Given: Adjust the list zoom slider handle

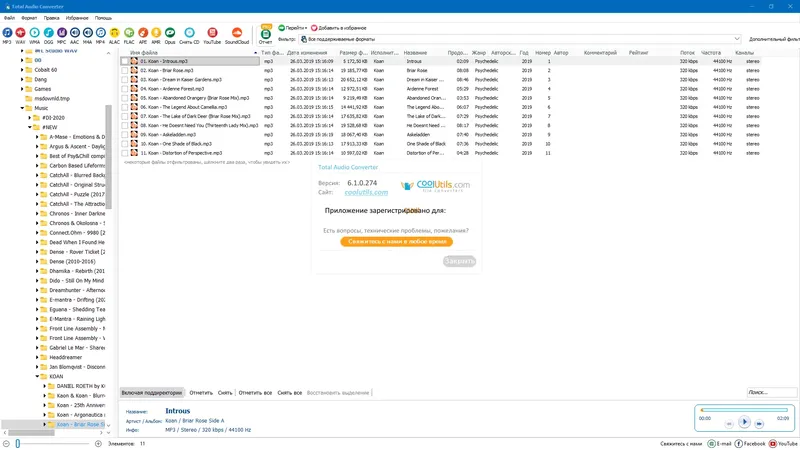Looking at the screenshot, I should (17, 444).
